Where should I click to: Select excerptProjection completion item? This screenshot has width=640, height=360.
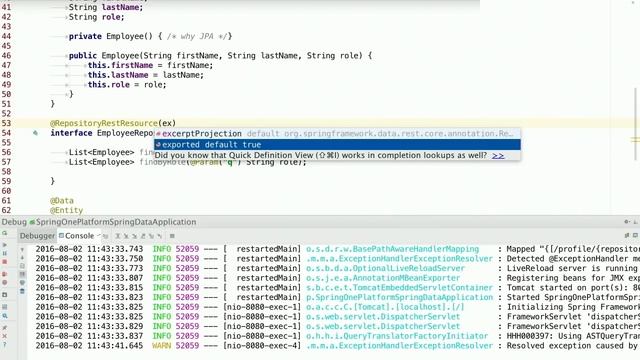(x=337, y=133)
